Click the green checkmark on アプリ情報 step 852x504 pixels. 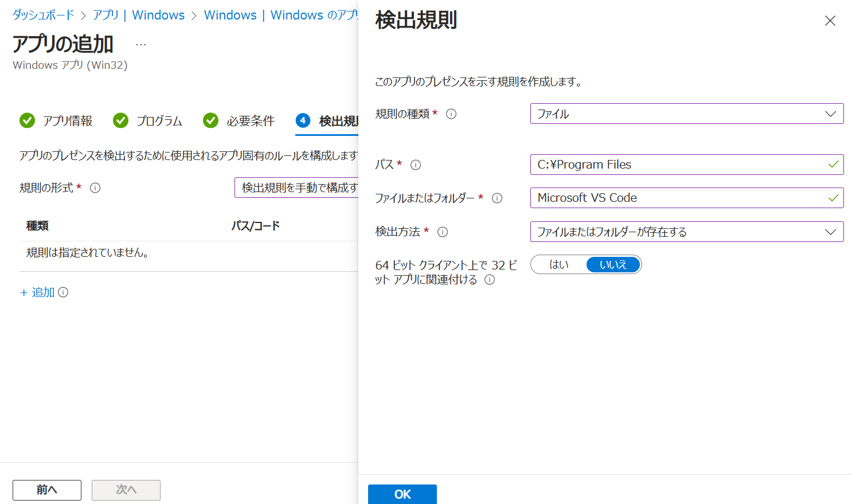[x=27, y=120]
